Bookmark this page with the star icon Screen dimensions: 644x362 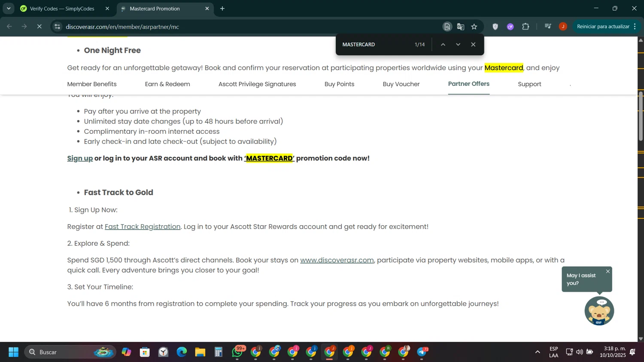(x=474, y=27)
